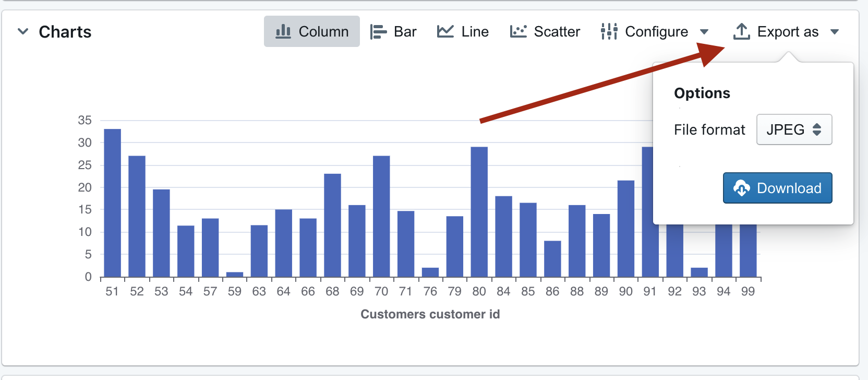Click the Bar chart icon

378,32
